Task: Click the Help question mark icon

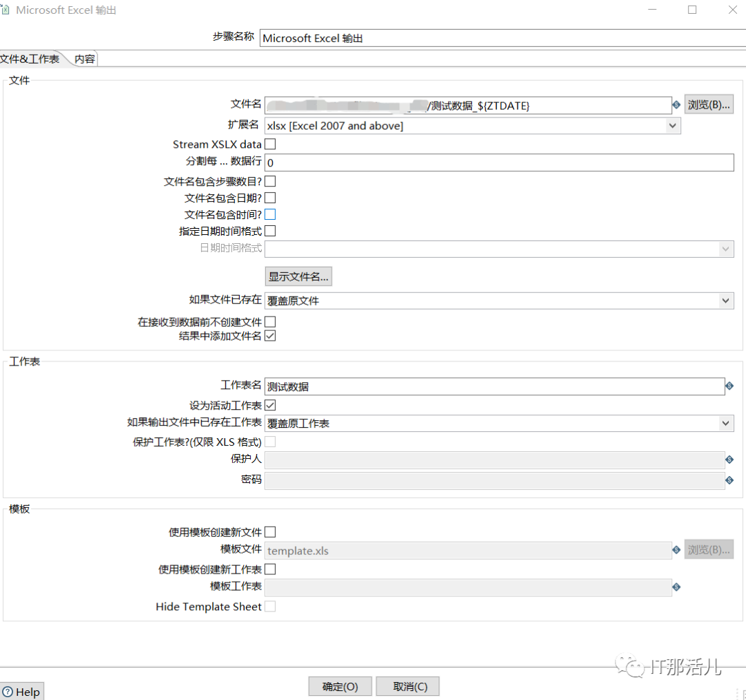Action: tap(8, 692)
